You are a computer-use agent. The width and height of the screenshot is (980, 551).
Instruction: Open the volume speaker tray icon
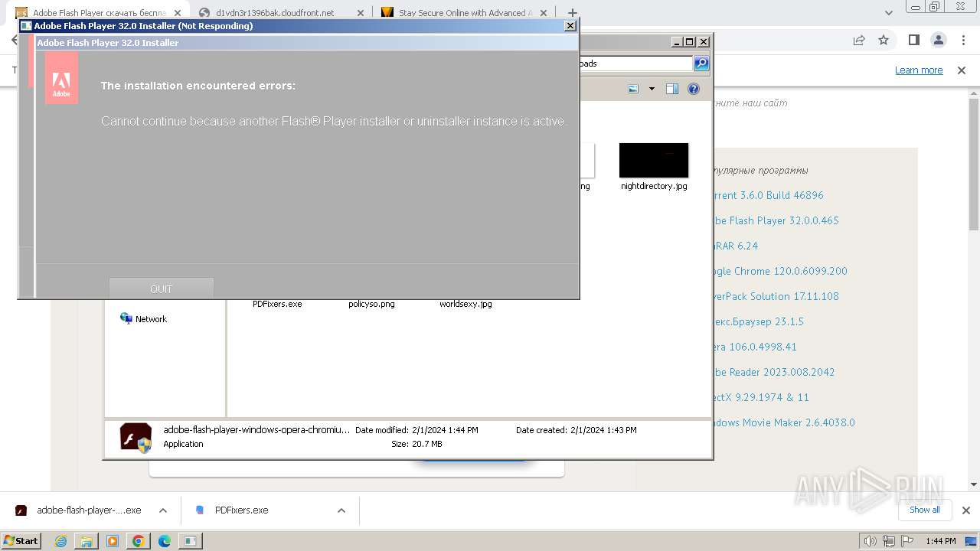pos(871,541)
